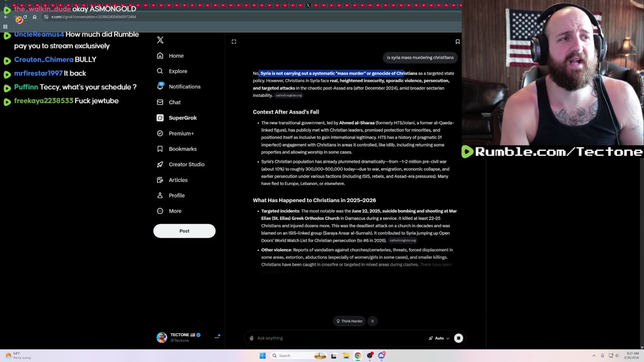Open the Auto mode dropdown
This screenshot has width=644, height=362.
pyautogui.click(x=439, y=338)
